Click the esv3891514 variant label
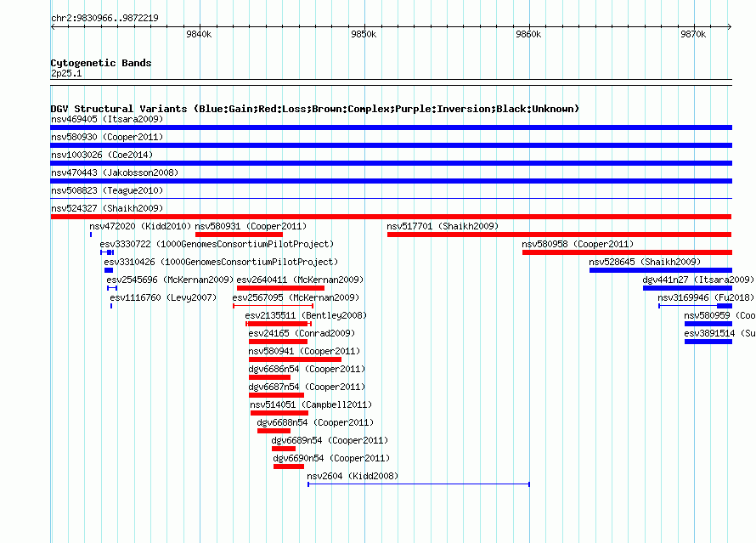Screen dimensions: 756x543 (719, 333)
